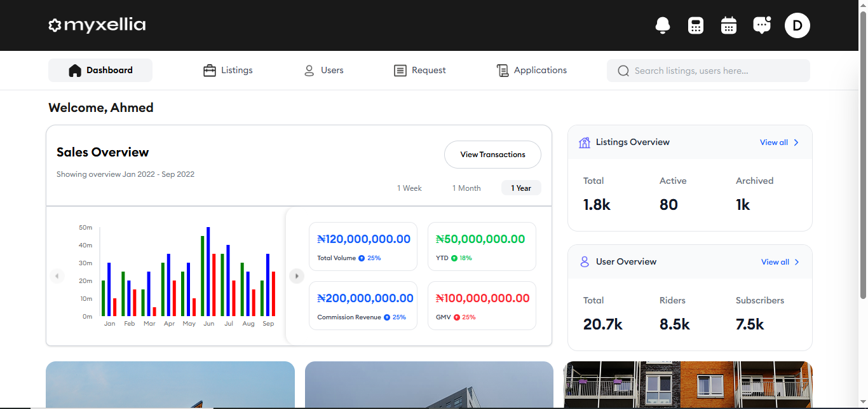The height and width of the screenshot is (409, 868).
Task: Click the Subscribers 7.5k value
Action: [750, 324]
